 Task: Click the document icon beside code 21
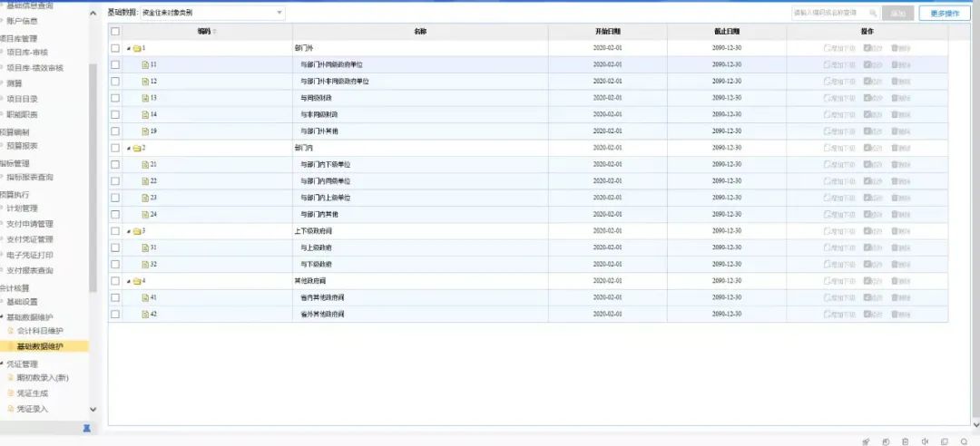[144, 164]
